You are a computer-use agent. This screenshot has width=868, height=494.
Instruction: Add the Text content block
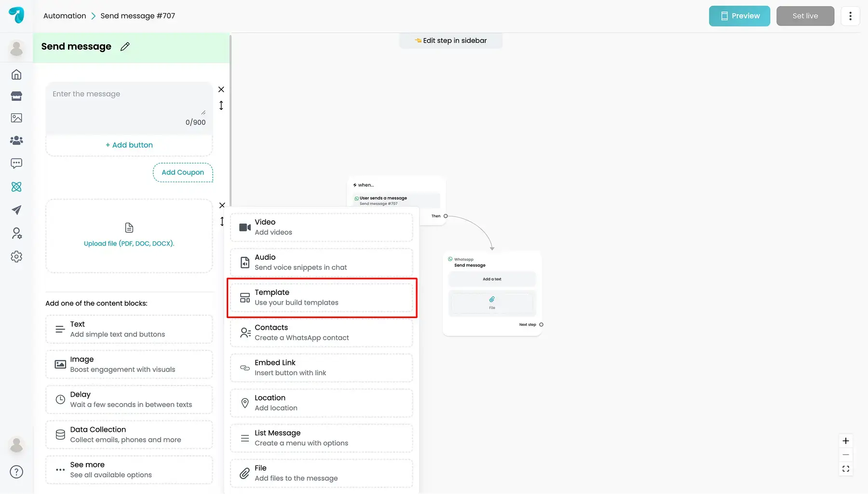129,329
